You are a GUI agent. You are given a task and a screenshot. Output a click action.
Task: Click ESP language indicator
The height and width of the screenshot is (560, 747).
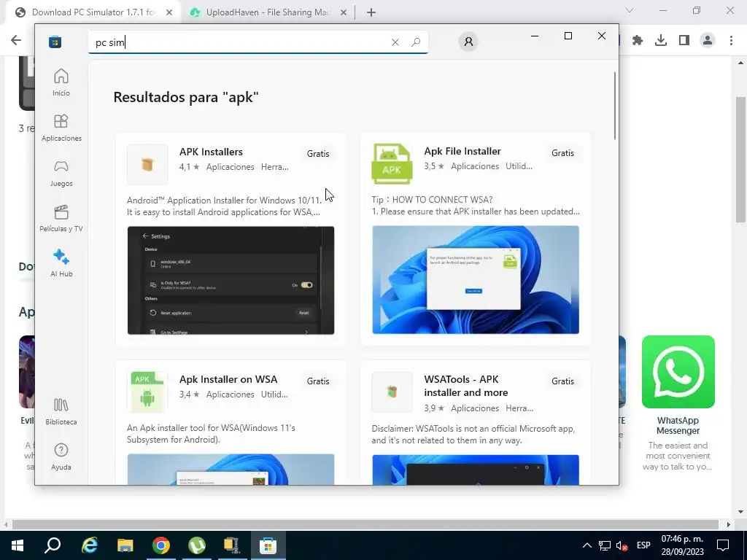coord(643,545)
